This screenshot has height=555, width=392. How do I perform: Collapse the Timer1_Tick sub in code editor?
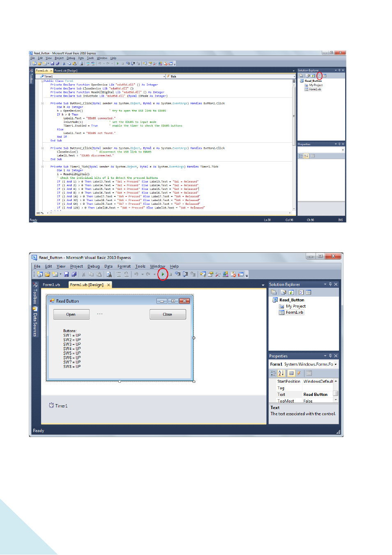pos(42,166)
